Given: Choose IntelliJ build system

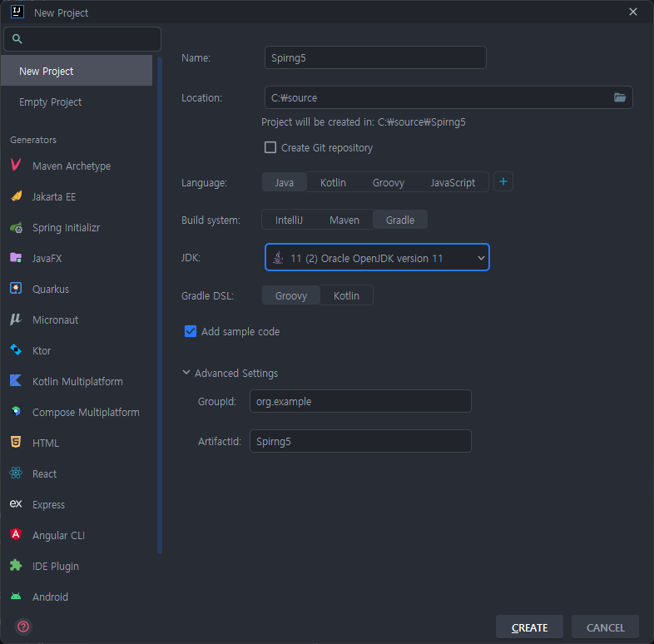Looking at the screenshot, I should coord(289,220).
